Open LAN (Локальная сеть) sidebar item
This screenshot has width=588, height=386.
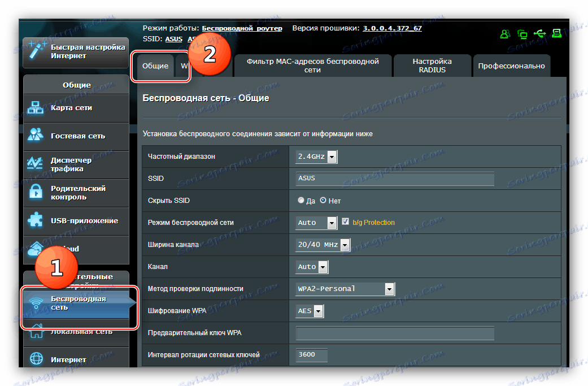point(76,332)
